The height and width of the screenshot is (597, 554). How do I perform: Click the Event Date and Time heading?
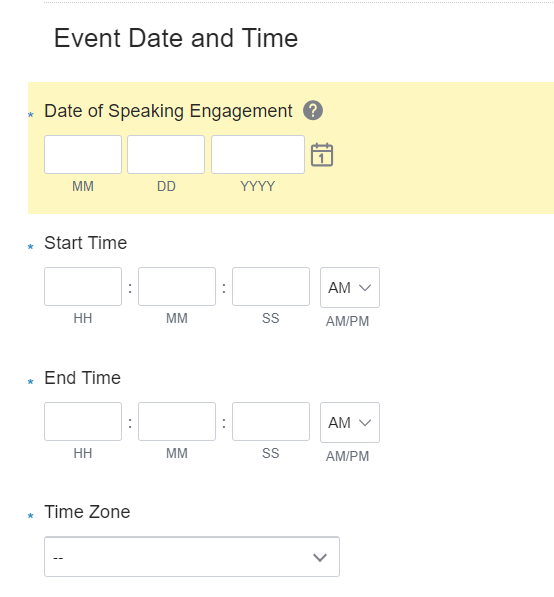coord(176,38)
